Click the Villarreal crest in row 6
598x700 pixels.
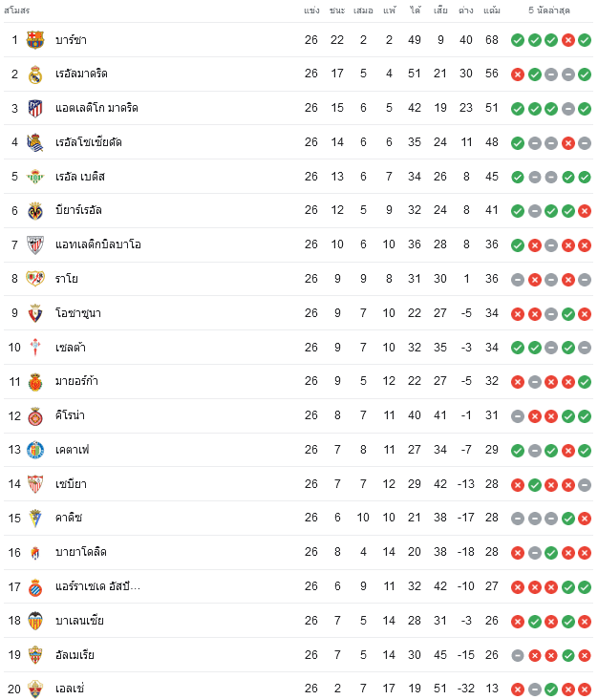click(x=35, y=211)
